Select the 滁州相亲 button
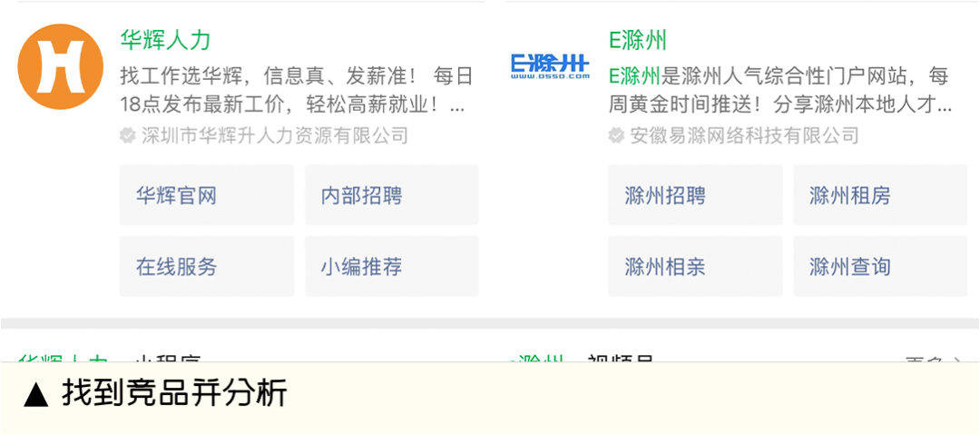Image resolution: width=980 pixels, height=435 pixels. (x=695, y=267)
